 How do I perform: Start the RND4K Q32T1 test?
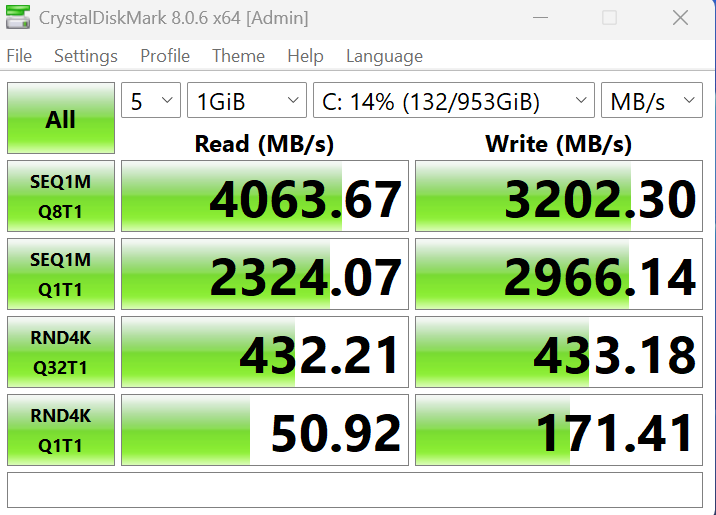point(61,352)
